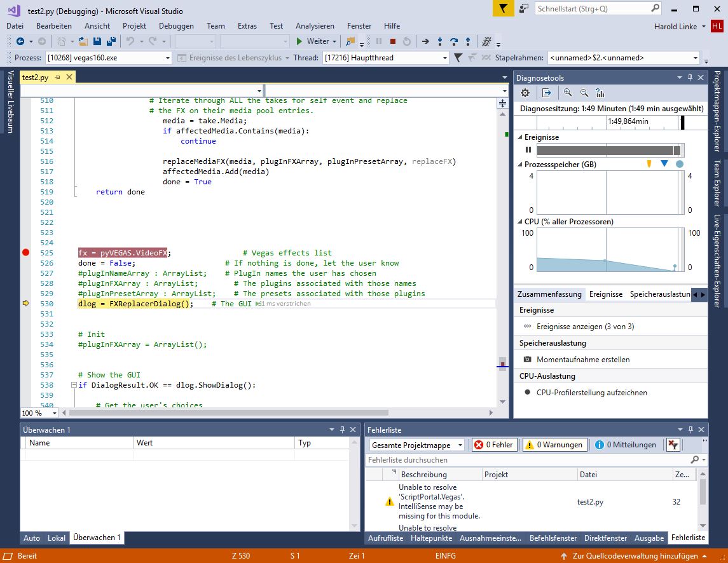728x563 pixels.
Task: Click the diagnostics timeline ruler at 1:49,864min
Action: 628,121
